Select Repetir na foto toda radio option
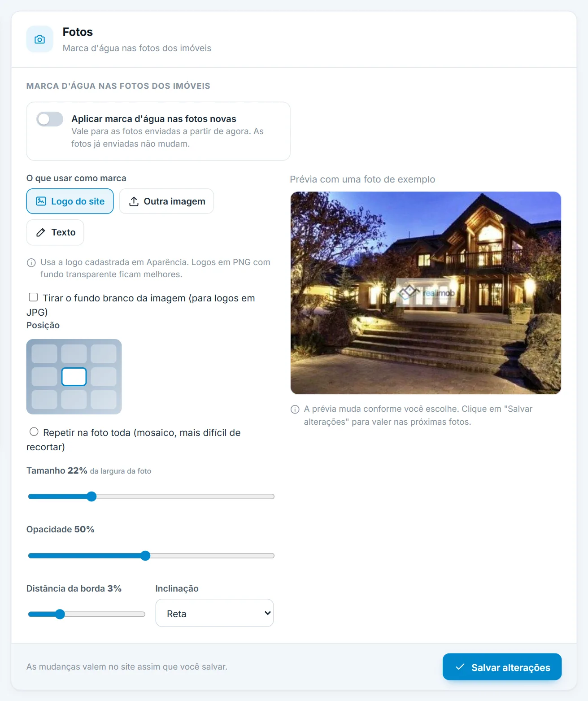This screenshot has height=701, width=588. tap(34, 431)
